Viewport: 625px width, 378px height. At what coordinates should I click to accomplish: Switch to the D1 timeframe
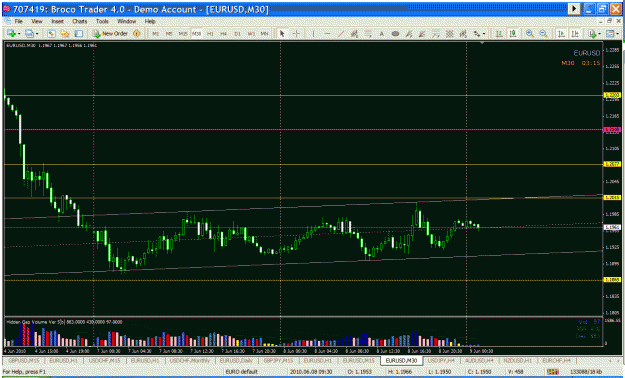coord(238,34)
